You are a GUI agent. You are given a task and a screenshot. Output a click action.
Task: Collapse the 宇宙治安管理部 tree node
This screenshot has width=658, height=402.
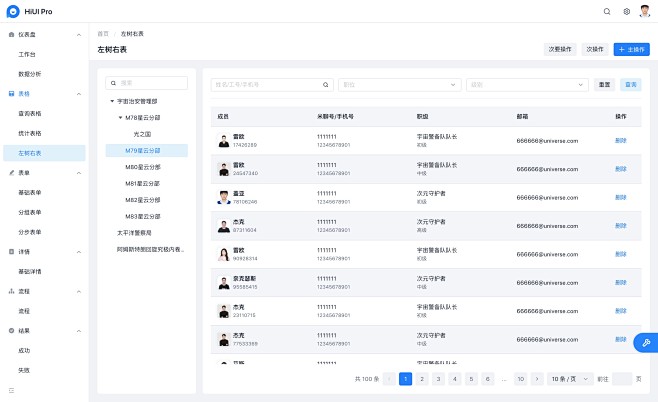[x=112, y=101]
